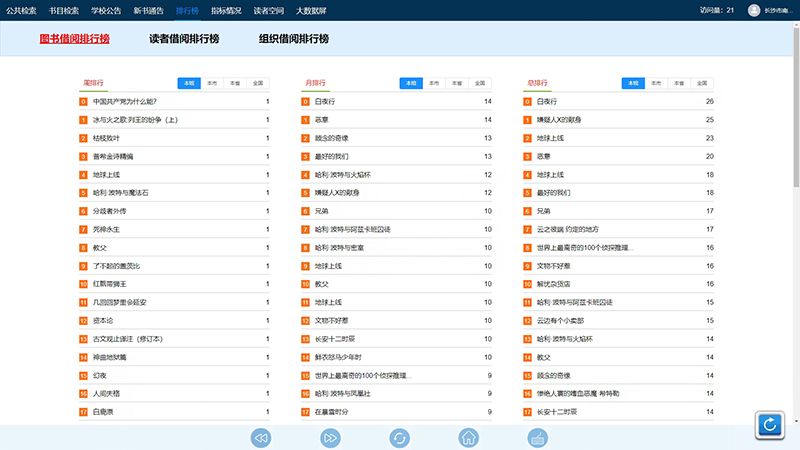The image size is (800, 450).
Task: Select 本馆 scope in 月排行 panel
Action: [x=411, y=83]
